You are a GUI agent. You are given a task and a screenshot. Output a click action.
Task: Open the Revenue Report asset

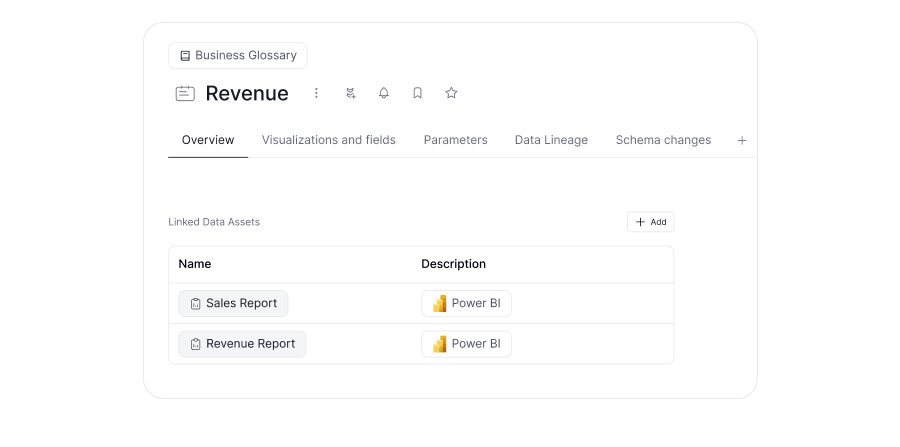pos(242,344)
